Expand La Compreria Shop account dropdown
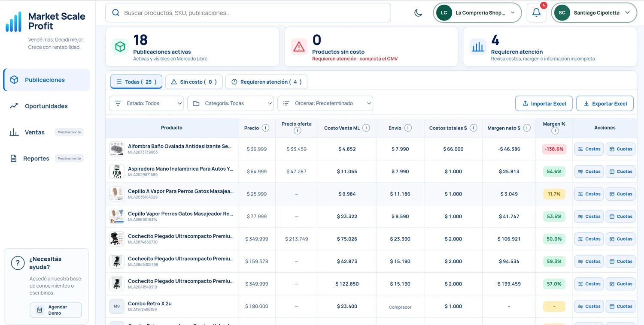Image resolution: width=644 pixels, height=325 pixels. (x=477, y=13)
